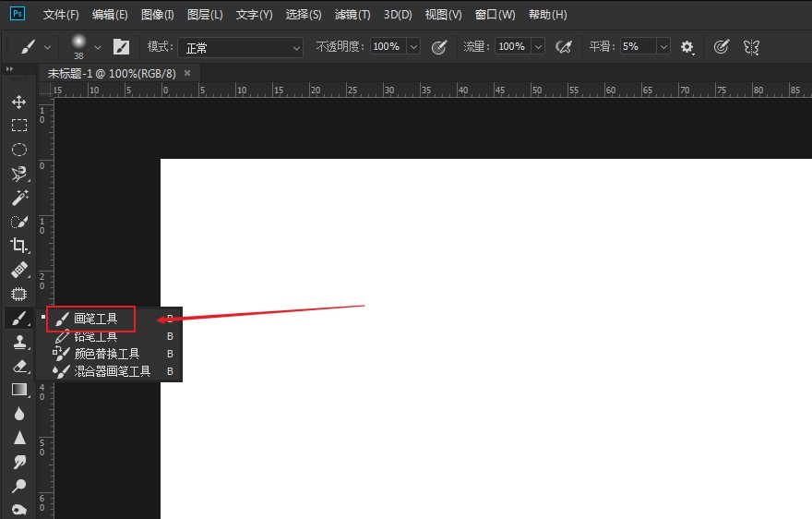Click the white canvas area
Screen dimensions: 812x519
(x=486, y=339)
